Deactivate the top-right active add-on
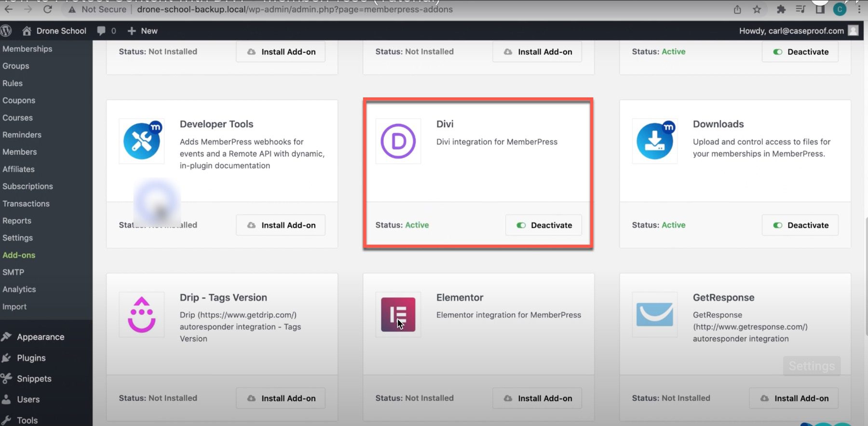 800,52
